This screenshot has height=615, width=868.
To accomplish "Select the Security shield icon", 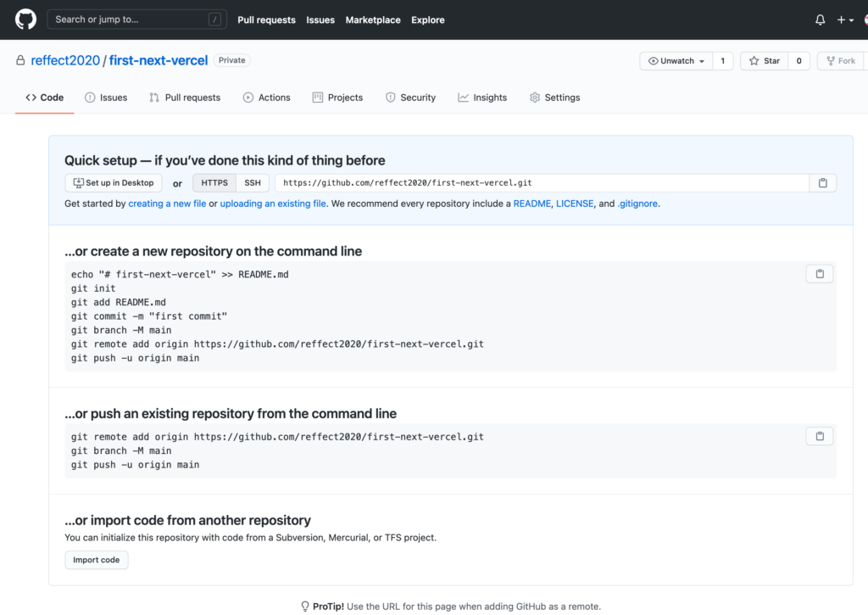I will 391,97.
